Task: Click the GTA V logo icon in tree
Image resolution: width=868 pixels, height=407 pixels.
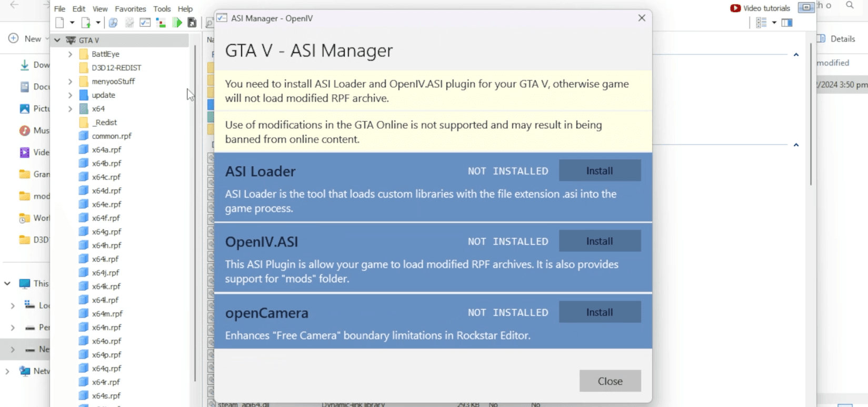Action: (x=71, y=40)
